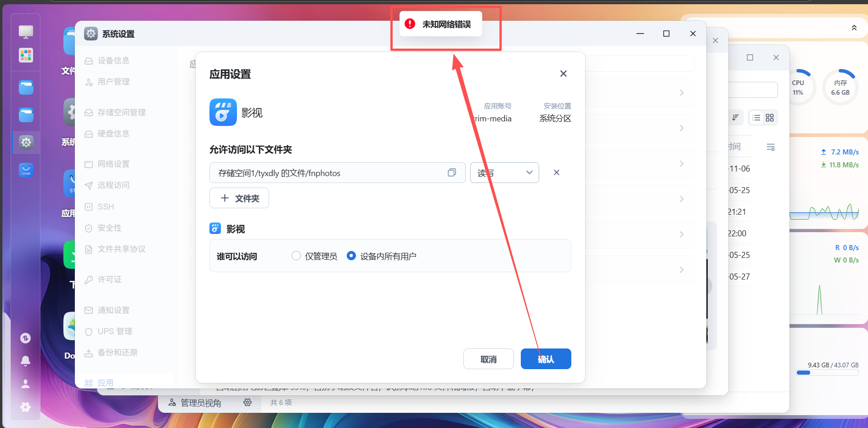Viewport: 868px width, 428px height.
Task: Click the gear icon next to 管理员视角
Action: point(248,403)
